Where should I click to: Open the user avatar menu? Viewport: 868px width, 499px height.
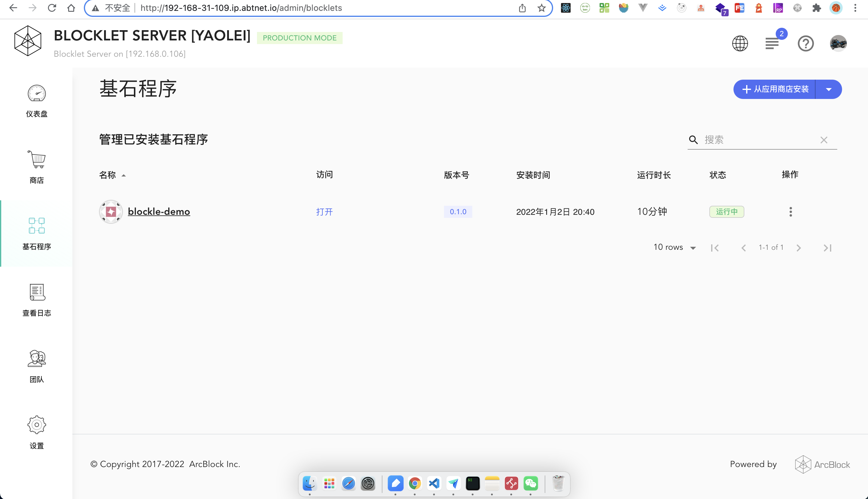click(838, 43)
